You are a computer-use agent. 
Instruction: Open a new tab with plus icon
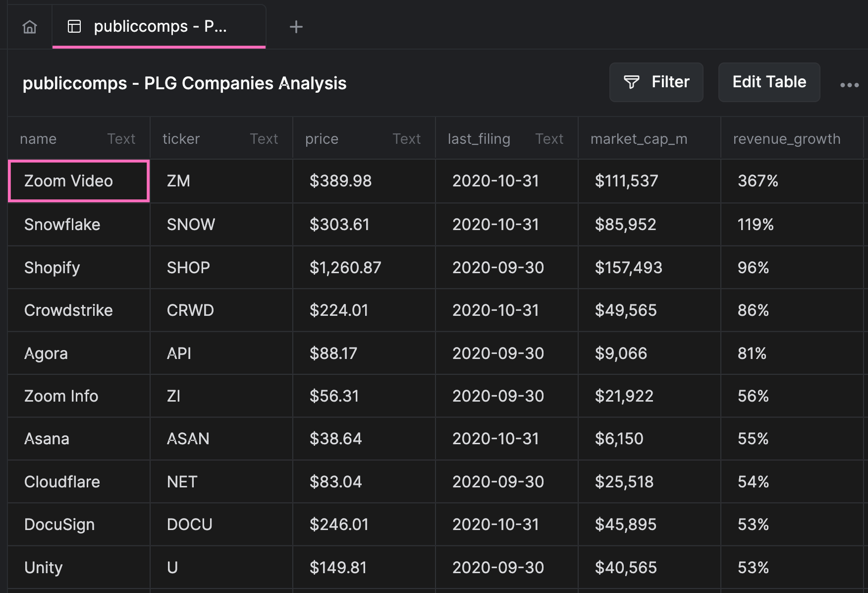pos(296,27)
